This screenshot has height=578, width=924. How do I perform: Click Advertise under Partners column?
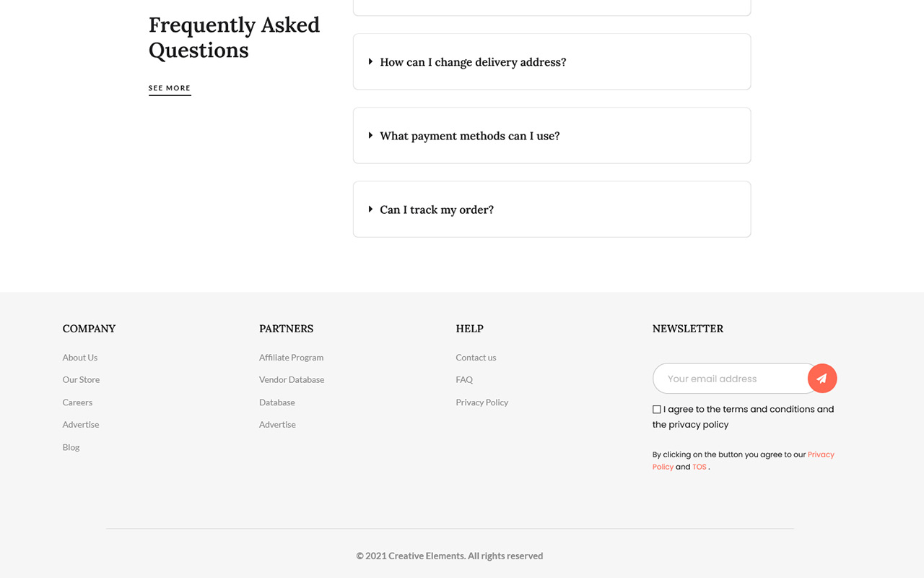pyautogui.click(x=277, y=425)
